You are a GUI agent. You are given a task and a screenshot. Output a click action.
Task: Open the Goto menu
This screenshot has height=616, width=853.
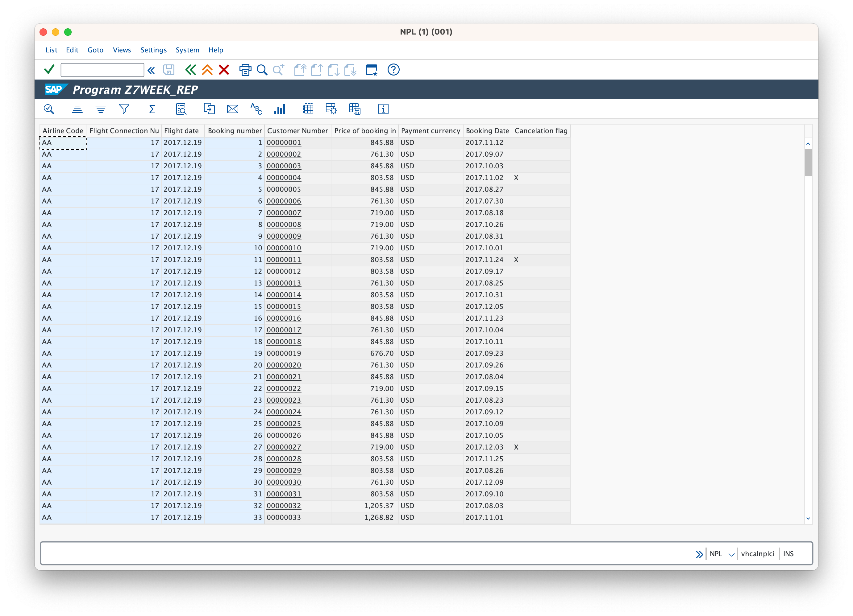click(95, 50)
